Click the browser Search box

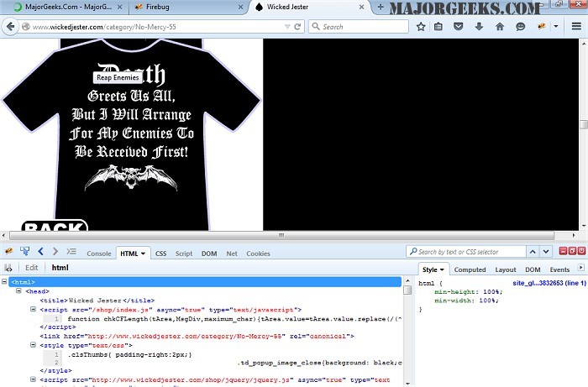click(359, 27)
